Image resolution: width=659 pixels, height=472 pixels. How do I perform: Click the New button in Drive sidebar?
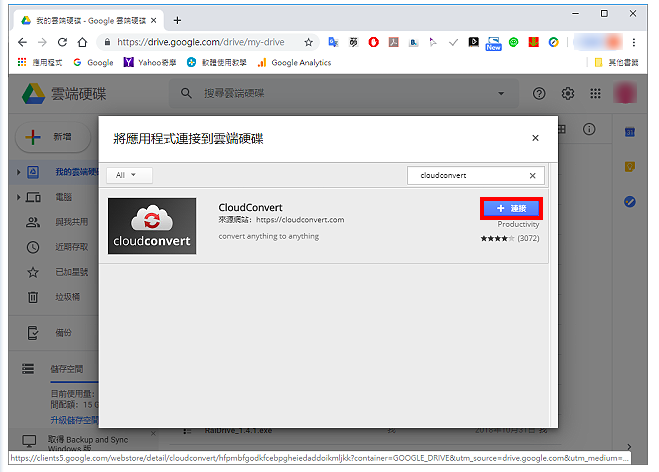pyautogui.click(x=53, y=137)
